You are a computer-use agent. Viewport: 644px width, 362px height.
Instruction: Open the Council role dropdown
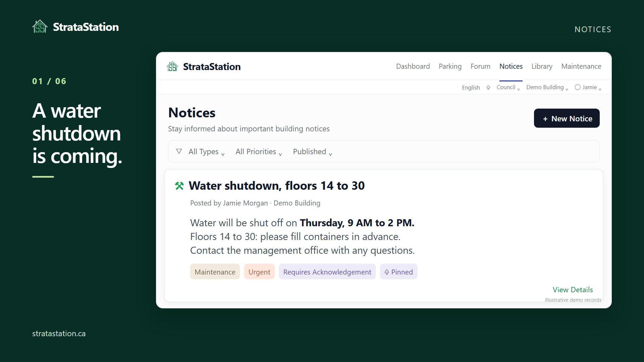(x=508, y=87)
